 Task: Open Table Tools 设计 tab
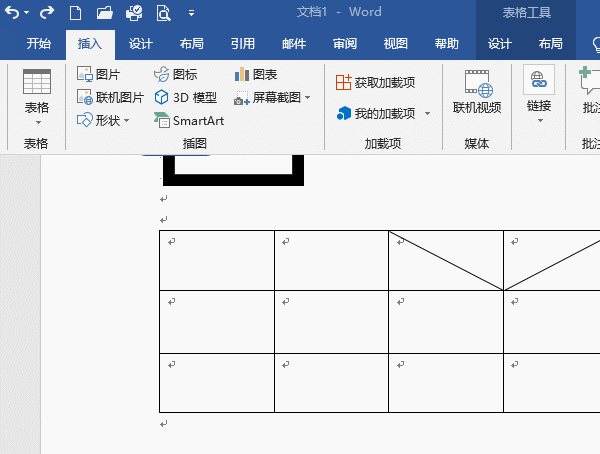click(x=500, y=44)
